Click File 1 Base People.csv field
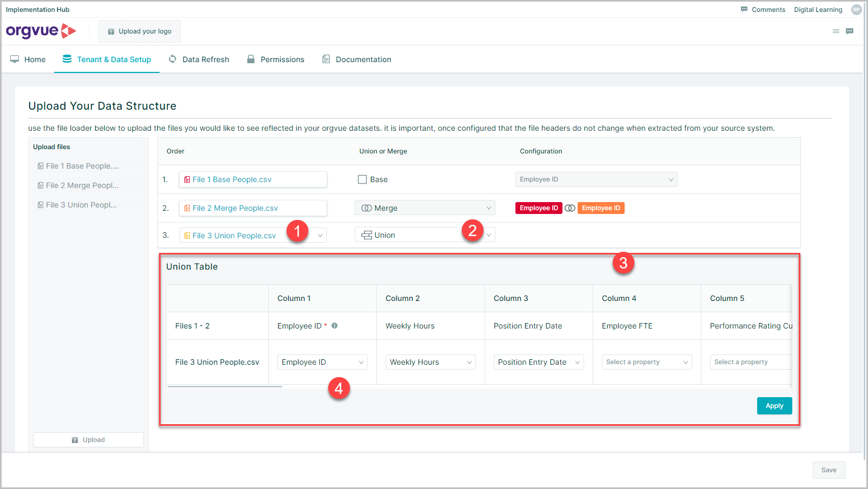The image size is (868, 489). point(253,179)
